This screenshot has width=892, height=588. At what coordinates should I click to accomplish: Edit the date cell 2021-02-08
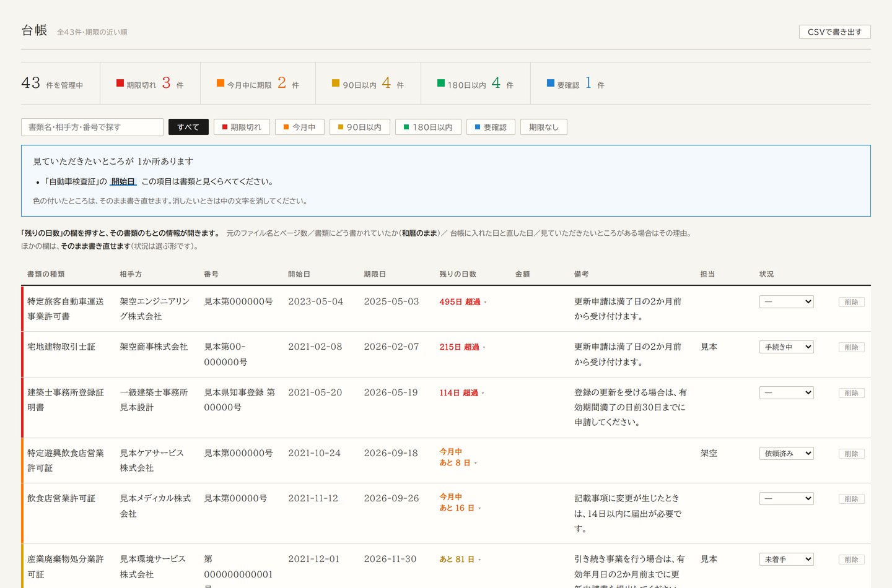point(315,347)
